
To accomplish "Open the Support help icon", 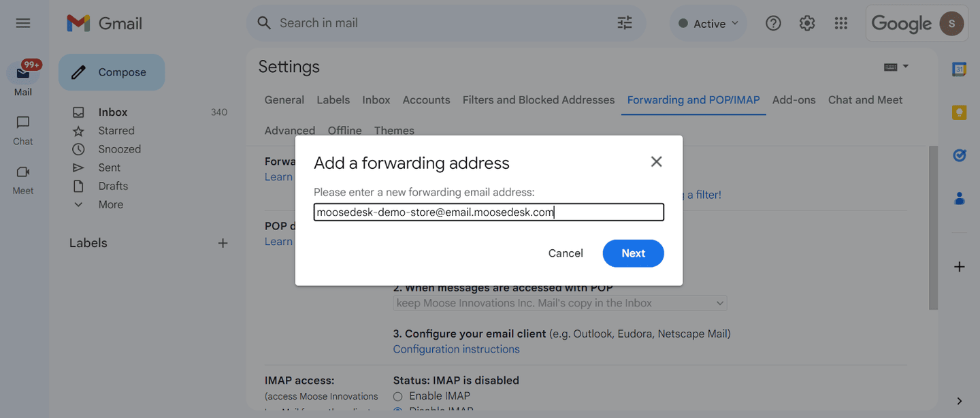I will click(x=773, y=23).
